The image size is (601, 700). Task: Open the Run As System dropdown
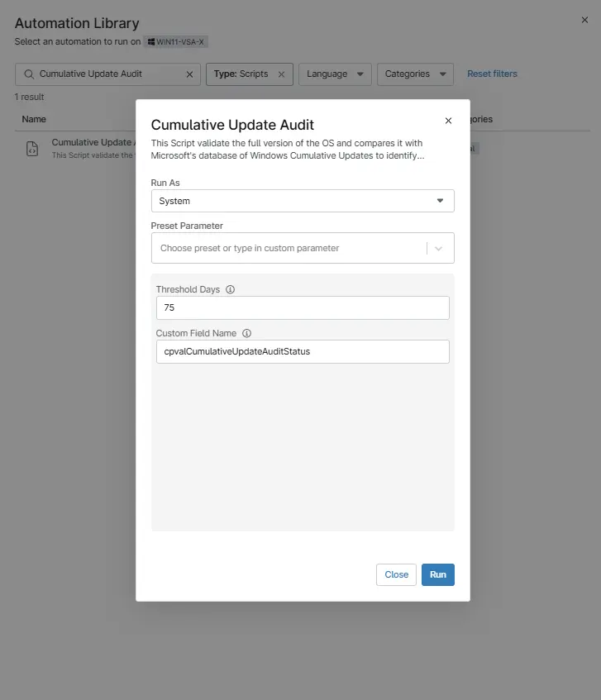pyautogui.click(x=303, y=201)
